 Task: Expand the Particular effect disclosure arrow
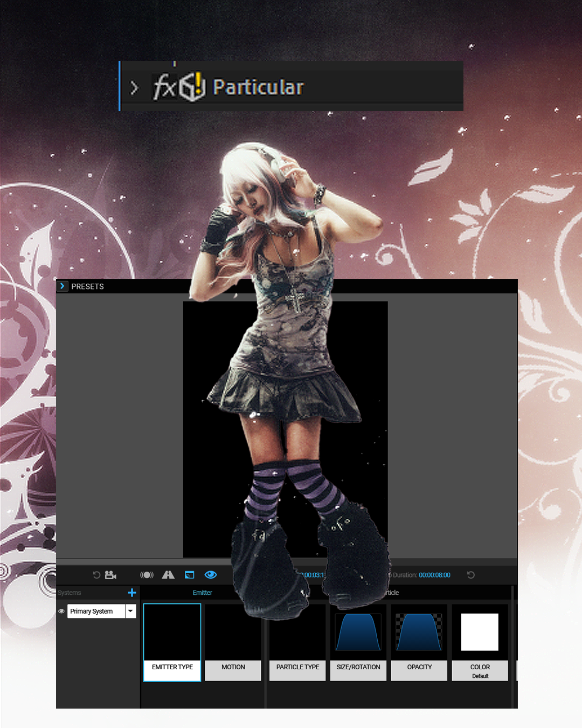coord(134,87)
